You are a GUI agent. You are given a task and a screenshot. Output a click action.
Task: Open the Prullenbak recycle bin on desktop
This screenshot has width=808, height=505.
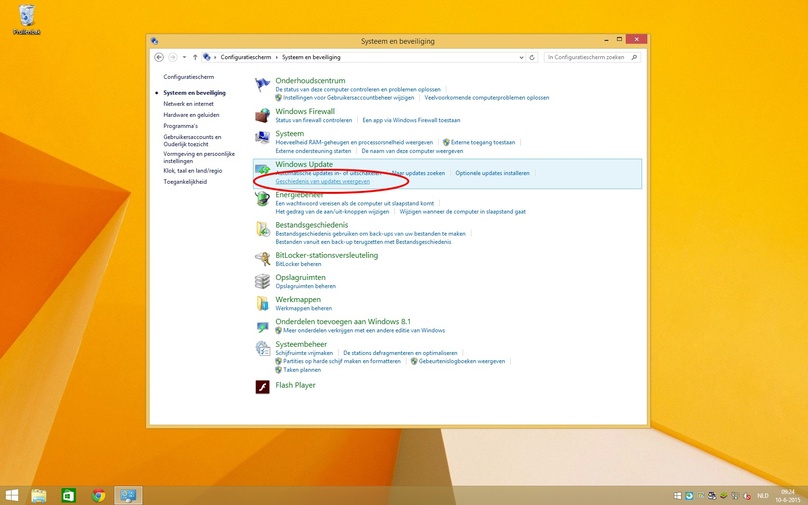tap(27, 19)
